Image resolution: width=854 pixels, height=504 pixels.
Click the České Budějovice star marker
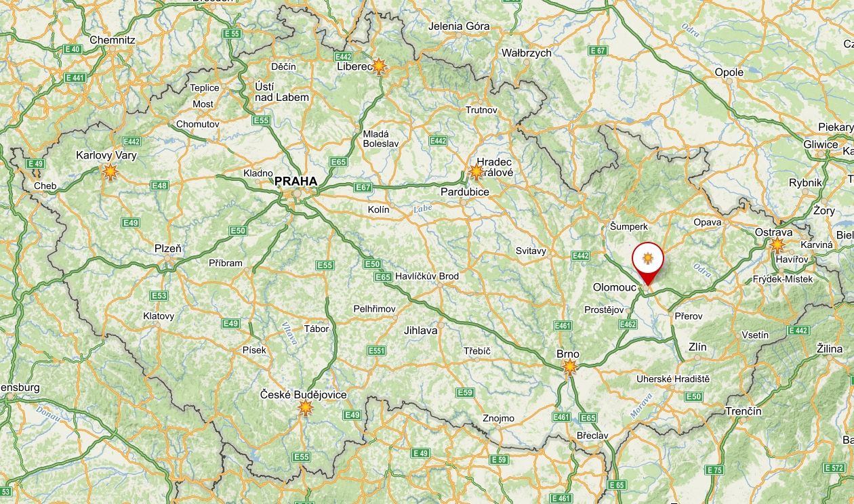click(x=306, y=407)
